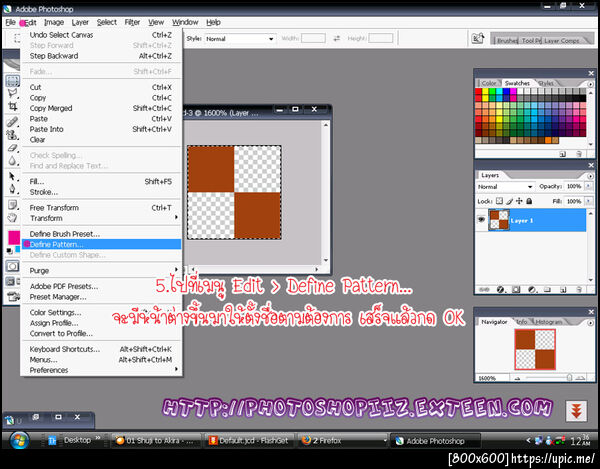600x469 pixels.
Task: Open the Swatches panel options menu arrow
Action: (x=590, y=84)
